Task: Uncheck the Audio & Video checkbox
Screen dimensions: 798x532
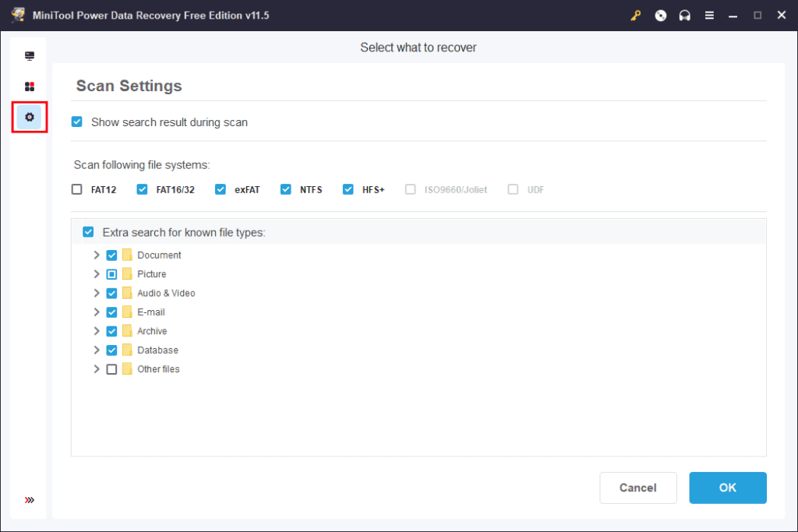Action: pyautogui.click(x=111, y=294)
